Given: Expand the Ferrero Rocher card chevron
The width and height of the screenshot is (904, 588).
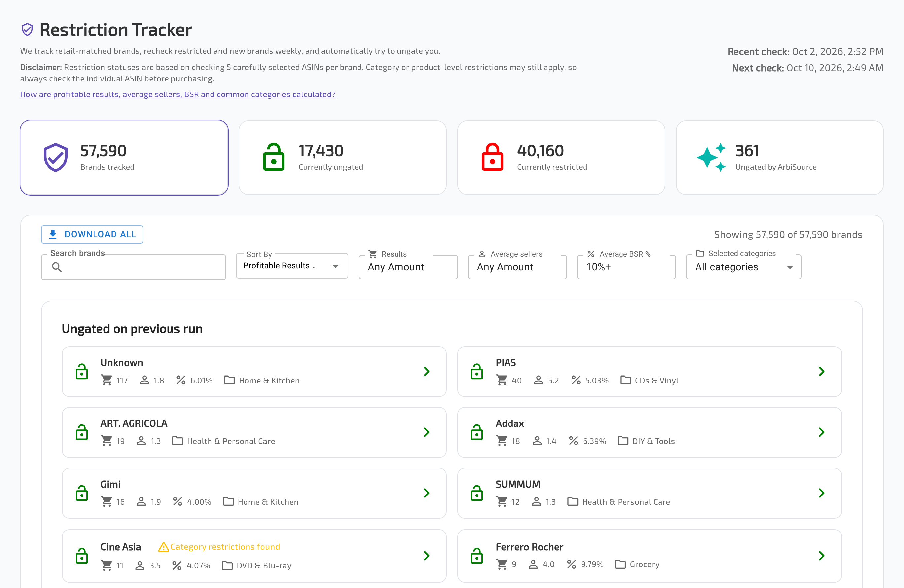Looking at the screenshot, I should click(x=822, y=556).
